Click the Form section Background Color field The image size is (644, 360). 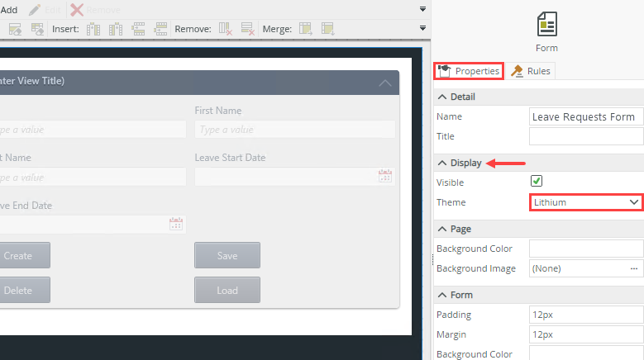point(586,353)
